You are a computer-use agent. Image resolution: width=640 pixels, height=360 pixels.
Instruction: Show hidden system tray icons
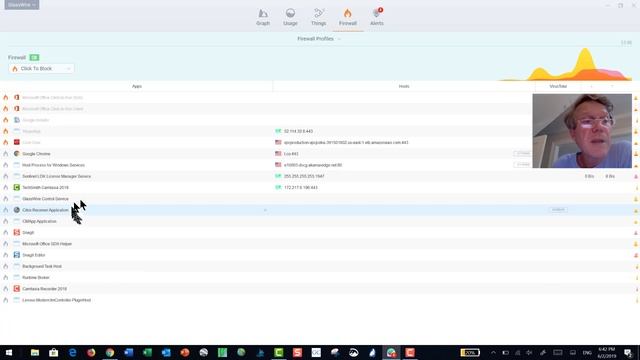coord(493,353)
